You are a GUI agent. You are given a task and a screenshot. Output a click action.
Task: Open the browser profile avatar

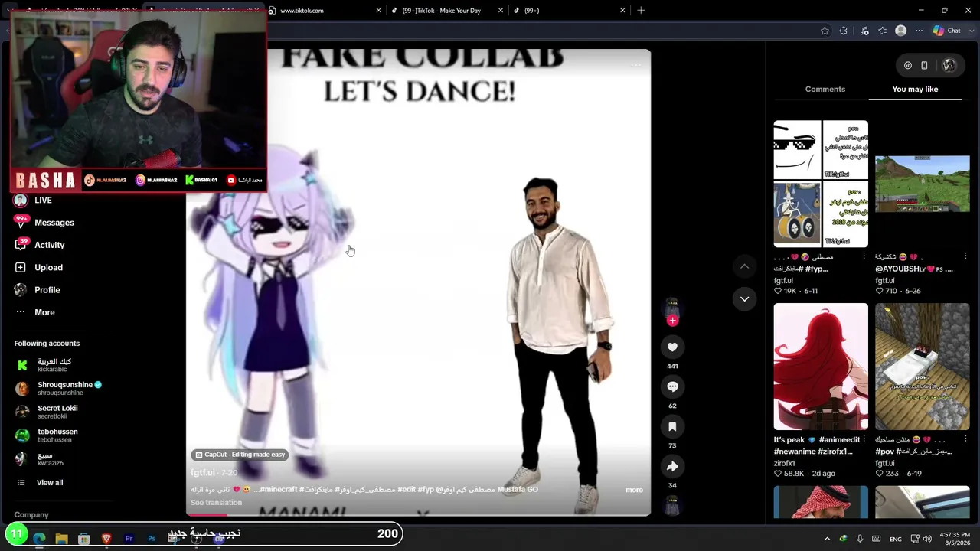pyautogui.click(x=901, y=31)
